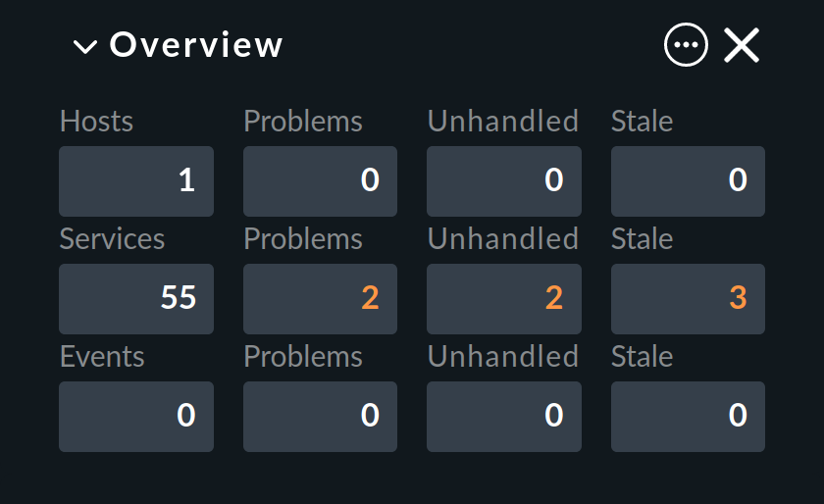This screenshot has width=824, height=504.
Task: Open service Unhandled count of 2
Action: coord(504,299)
